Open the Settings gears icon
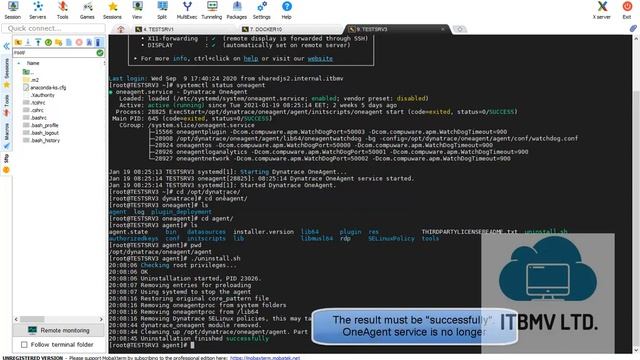640x360 pixels. coord(262,10)
